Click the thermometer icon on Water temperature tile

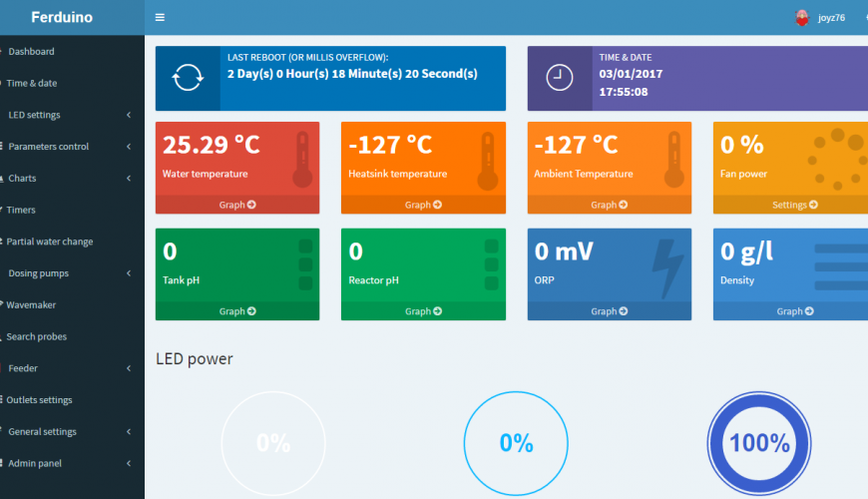tap(302, 163)
